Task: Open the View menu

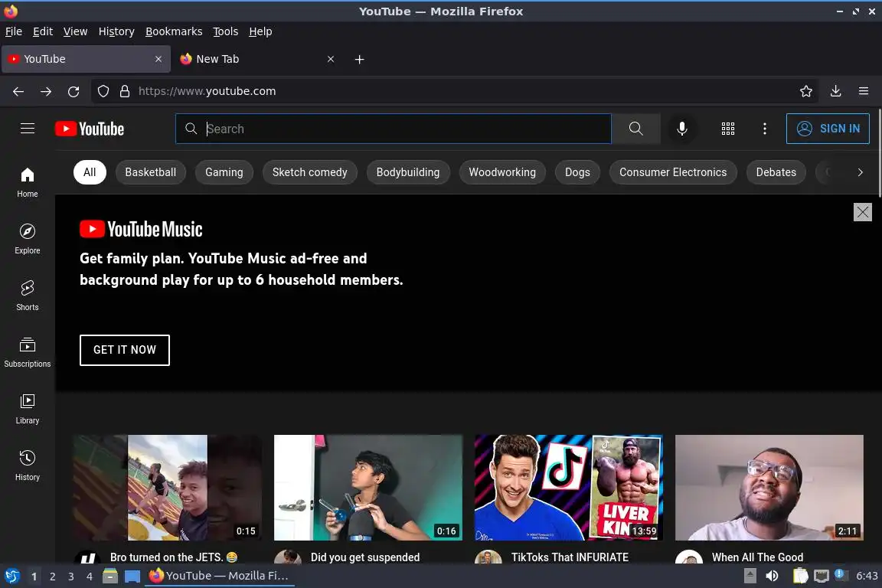Action: (x=75, y=31)
